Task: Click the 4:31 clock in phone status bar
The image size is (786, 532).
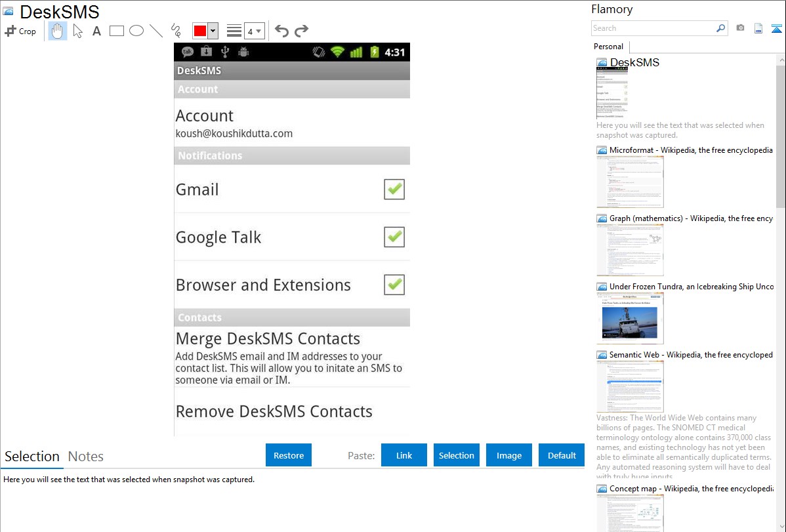Action: 394,52
